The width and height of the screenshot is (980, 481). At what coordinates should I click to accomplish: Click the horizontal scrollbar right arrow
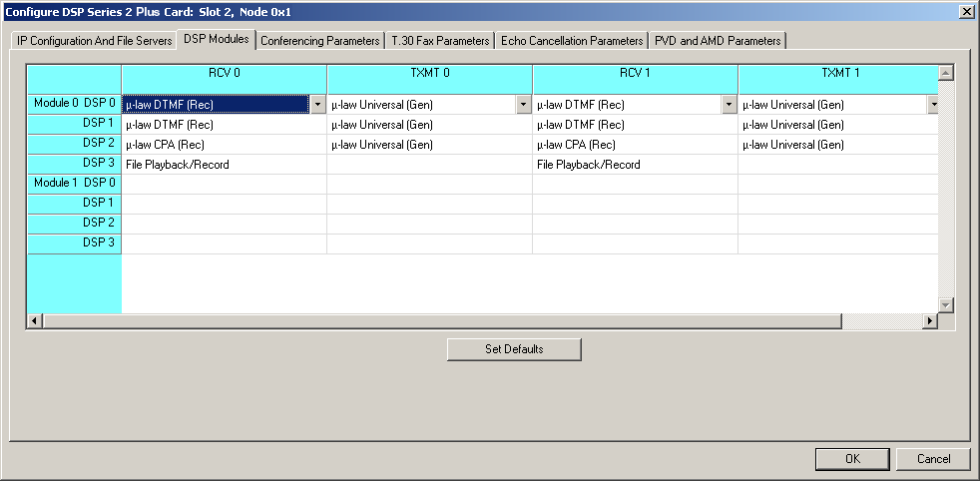[x=930, y=321]
